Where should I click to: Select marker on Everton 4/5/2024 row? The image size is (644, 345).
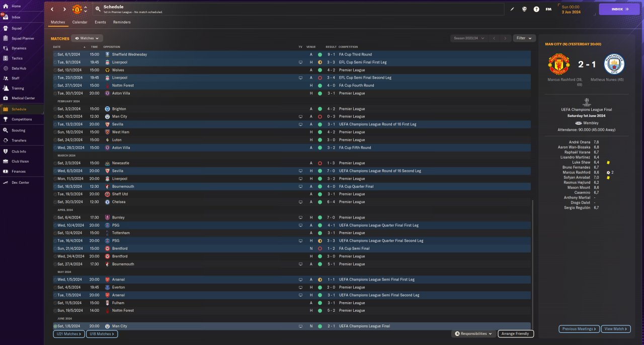click(x=55, y=288)
